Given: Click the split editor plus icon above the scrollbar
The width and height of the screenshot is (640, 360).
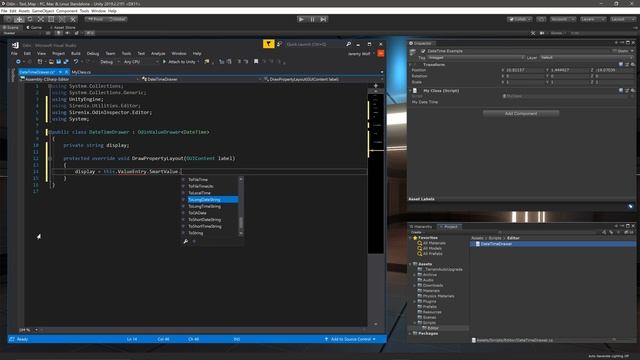Looking at the screenshot, I should (376, 86).
